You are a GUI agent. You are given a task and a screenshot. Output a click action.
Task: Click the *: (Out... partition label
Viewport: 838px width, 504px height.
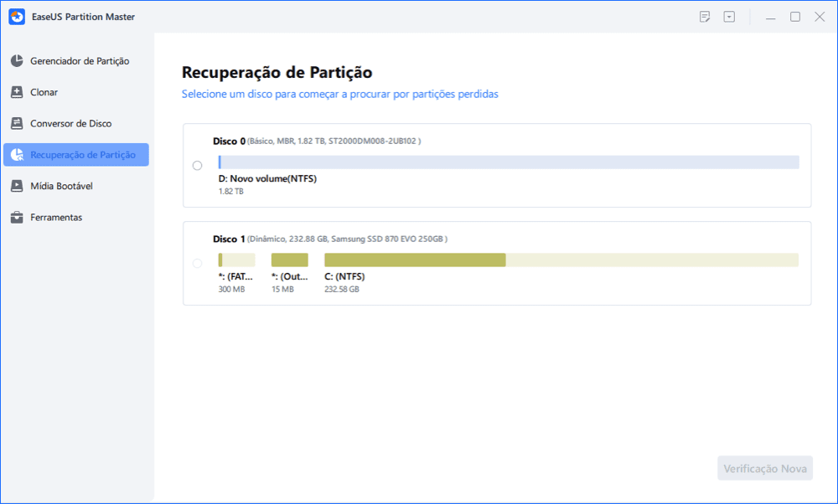coord(290,276)
